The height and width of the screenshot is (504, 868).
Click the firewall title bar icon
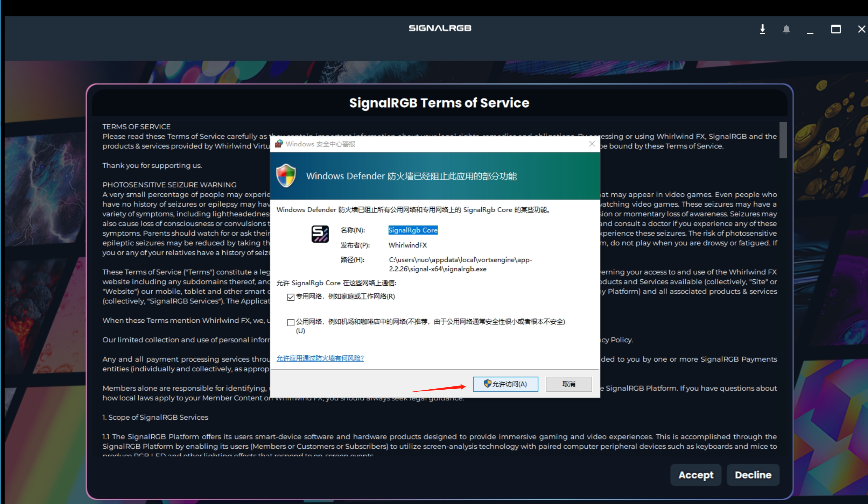[279, 144]
